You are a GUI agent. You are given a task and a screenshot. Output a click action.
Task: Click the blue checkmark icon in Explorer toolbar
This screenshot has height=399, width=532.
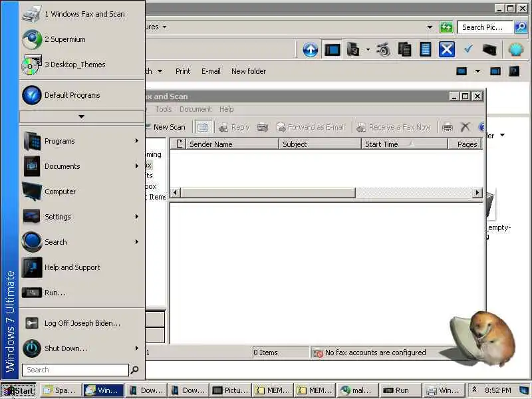pyautogui.click(x=468, y=49)
